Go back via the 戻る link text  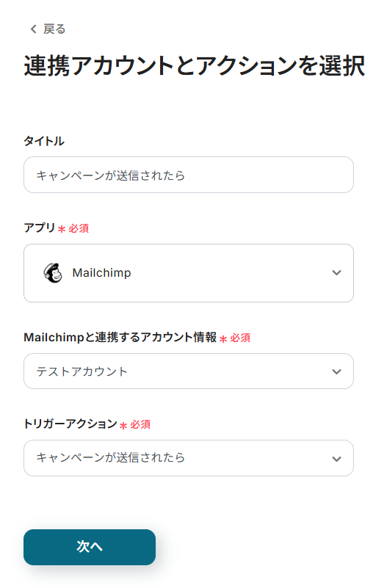tap(54, 29)
